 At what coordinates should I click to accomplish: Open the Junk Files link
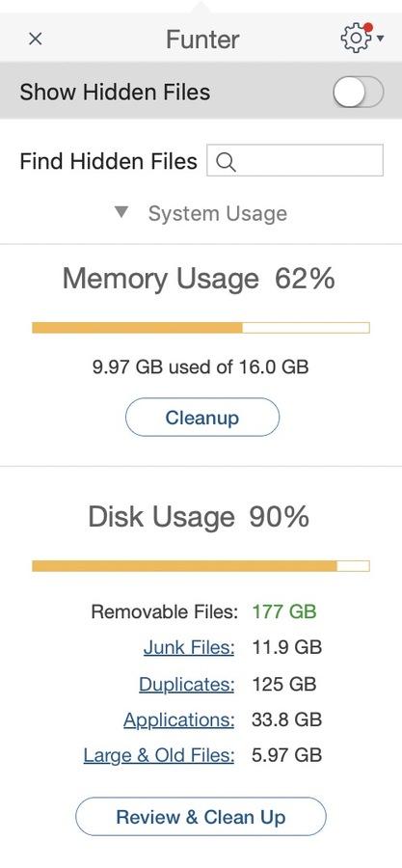189,647
